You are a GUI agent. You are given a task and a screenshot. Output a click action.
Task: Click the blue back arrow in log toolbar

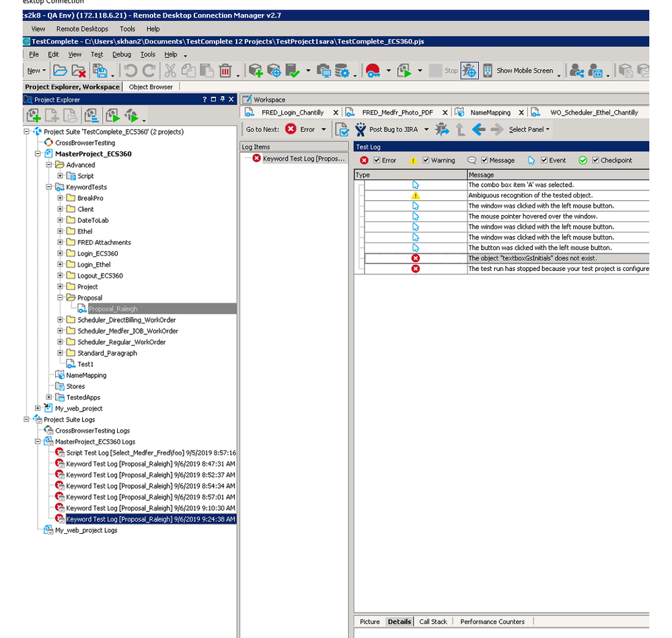(x=478, y=129)
